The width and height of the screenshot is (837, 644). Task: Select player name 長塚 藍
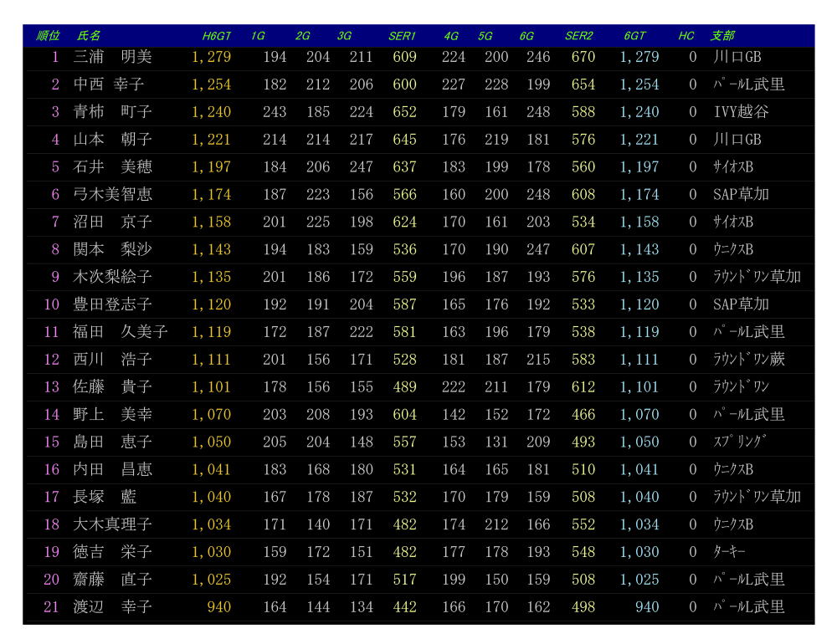tap(105, 497)
